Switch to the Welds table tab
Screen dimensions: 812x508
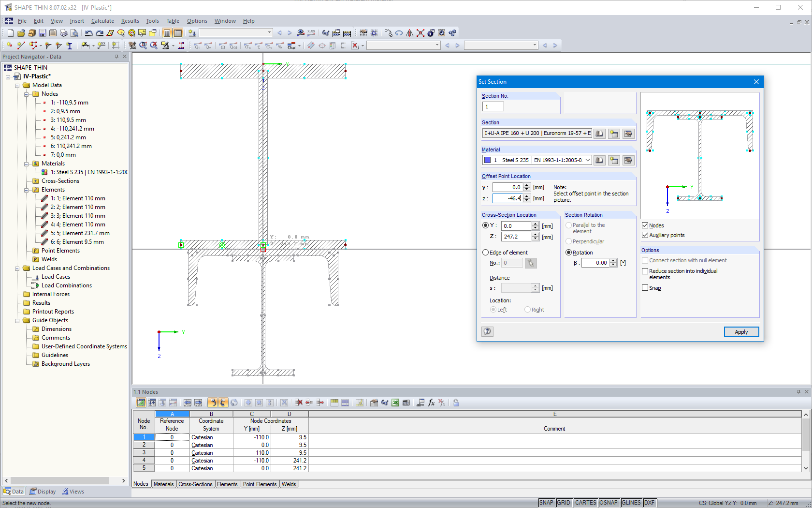(x=289, y=484)
